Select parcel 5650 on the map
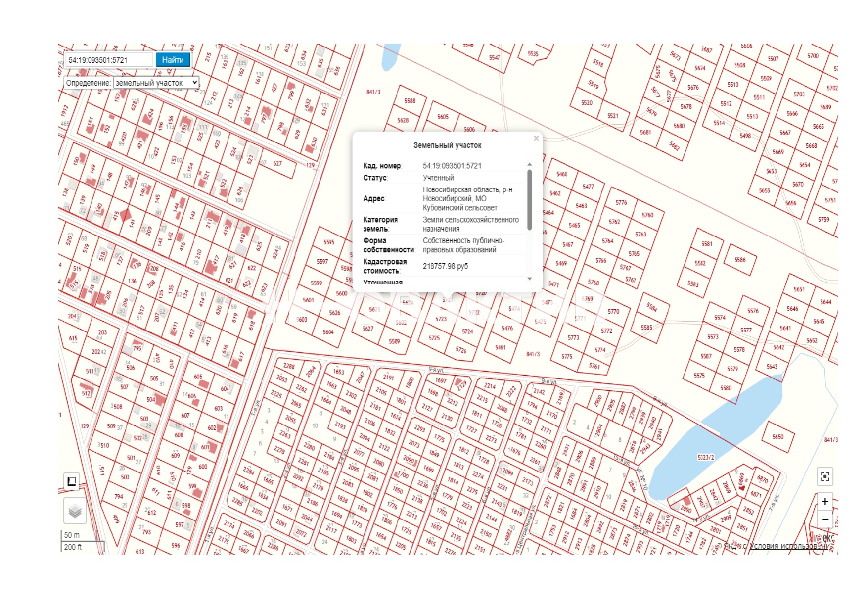The width and height of the screenshot is (868, 614). (x=778, y=437)
